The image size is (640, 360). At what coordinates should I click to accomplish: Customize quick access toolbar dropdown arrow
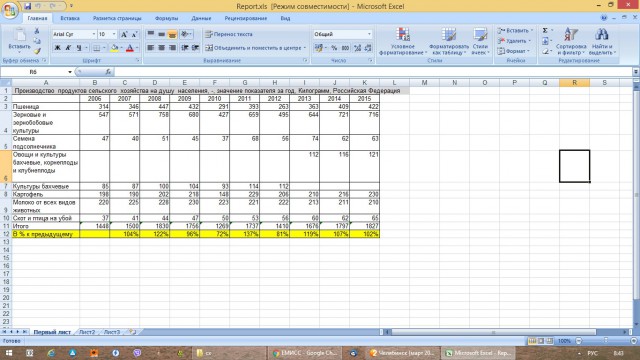71,6
